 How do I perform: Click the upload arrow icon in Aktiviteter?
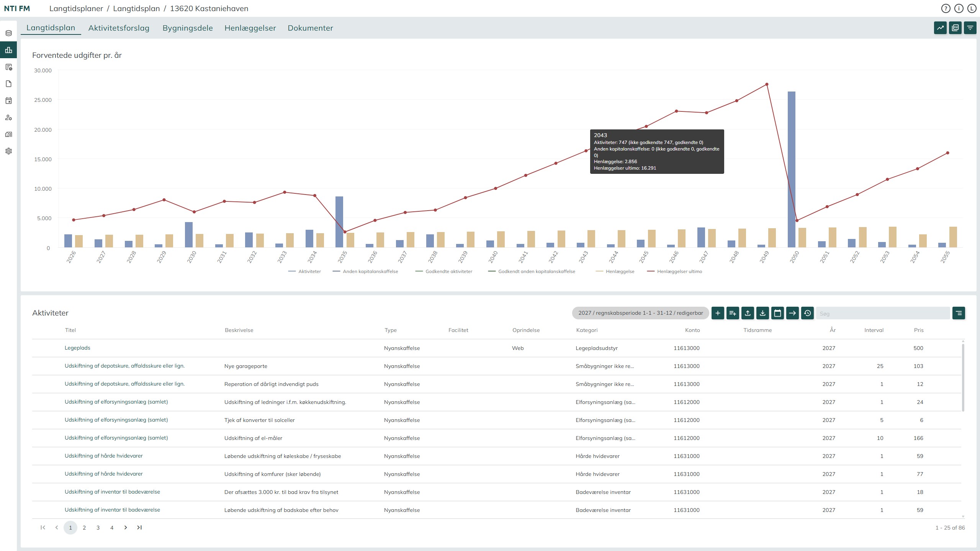click(x=748, y=313)
